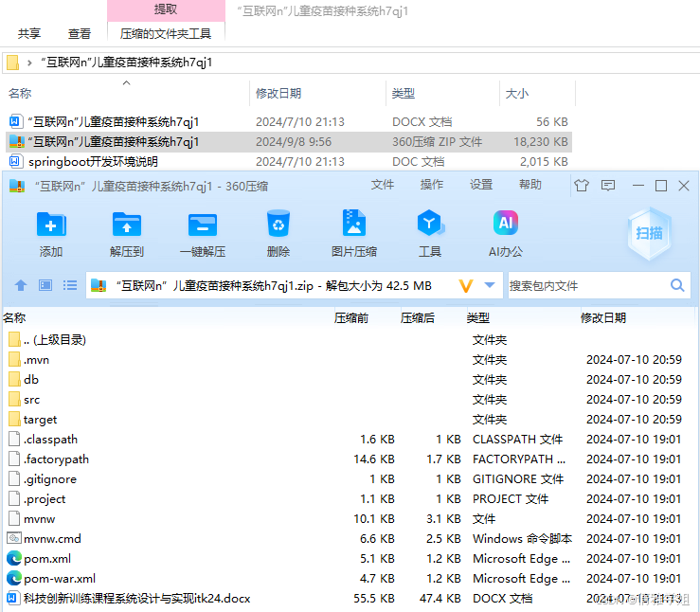700x612 pixels.
Task: Open the skin (shirt) icon in title bar
Action: click(x=582, y=186)
